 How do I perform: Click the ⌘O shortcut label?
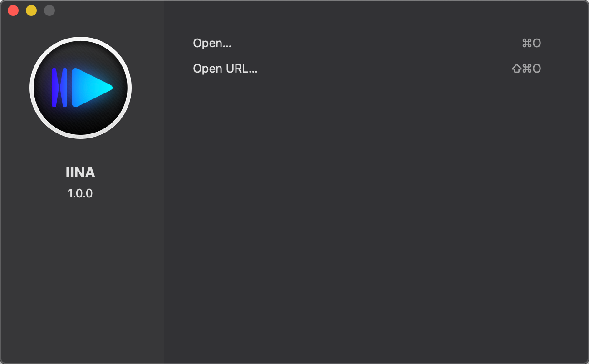(x=532, y=43)
